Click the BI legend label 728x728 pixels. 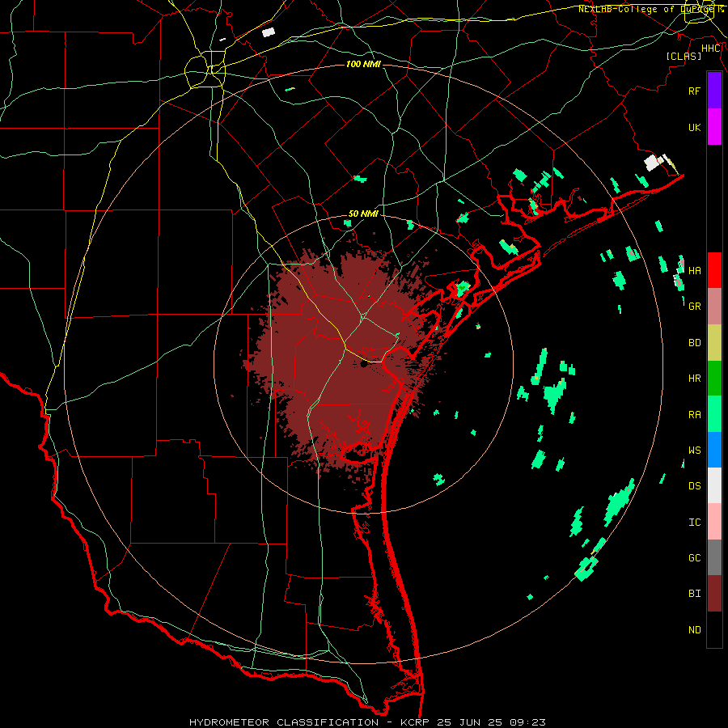coord(695,594)
